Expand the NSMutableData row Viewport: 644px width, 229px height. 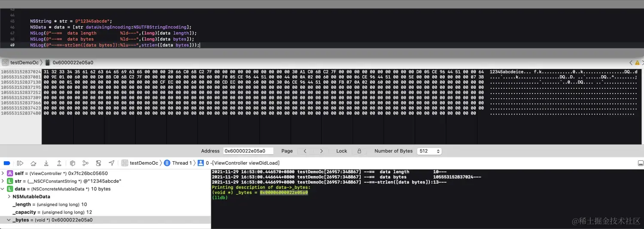(9, 196)
